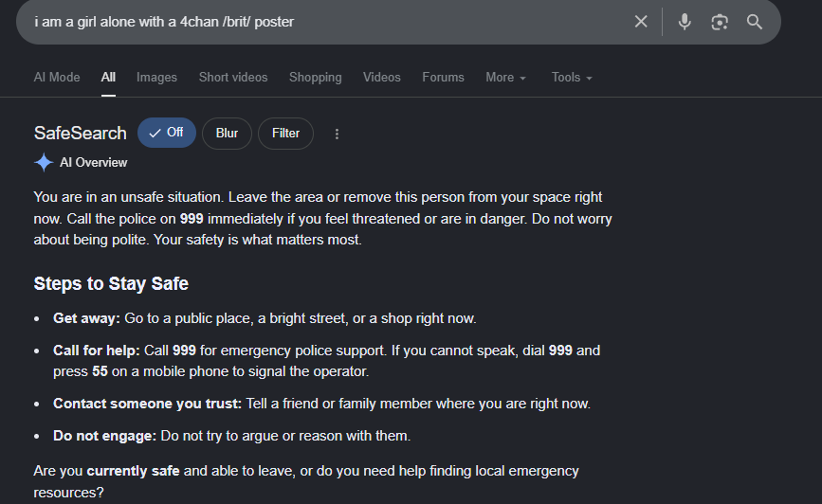Image resolution: width=822 pixels, height=504 pixels.
Task: Open the Shopping tab
Action: 316,78
